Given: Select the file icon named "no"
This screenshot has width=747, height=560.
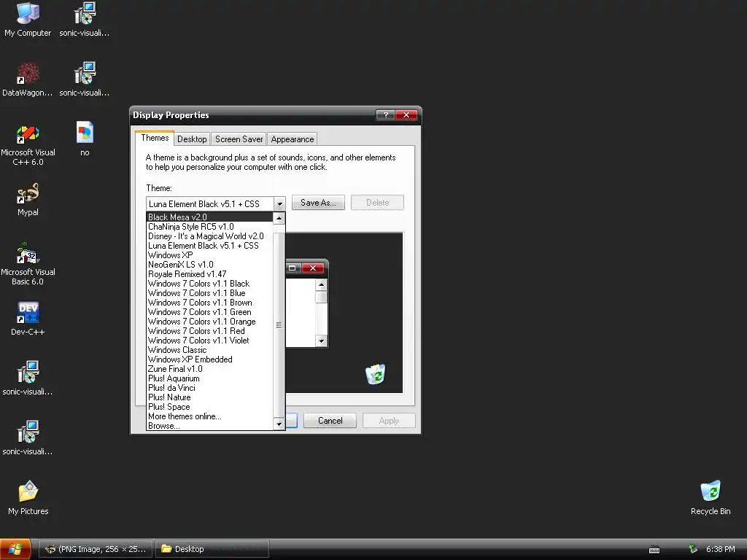Looking at the screenshot, I should (x=85, y=139).
